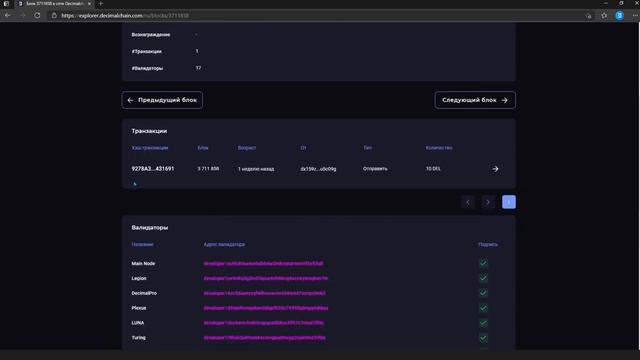
Task: Open the browser profile avatar
Action: [x=619, y=16]
